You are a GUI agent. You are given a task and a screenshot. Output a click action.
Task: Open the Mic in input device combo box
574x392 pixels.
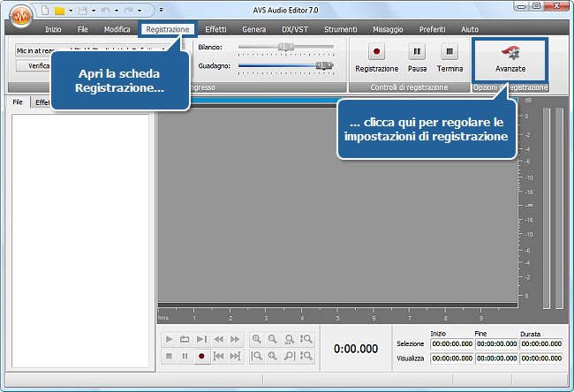100,50
